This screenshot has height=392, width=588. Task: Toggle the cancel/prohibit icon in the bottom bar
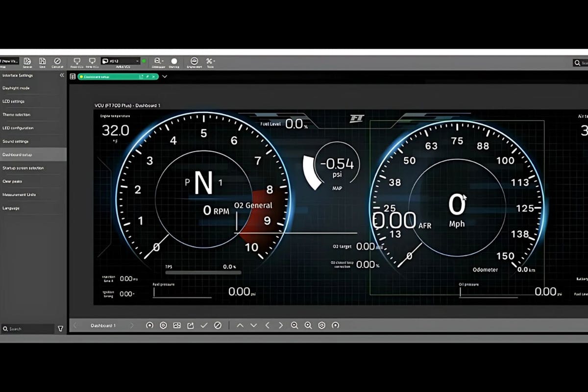click(218, 325)
